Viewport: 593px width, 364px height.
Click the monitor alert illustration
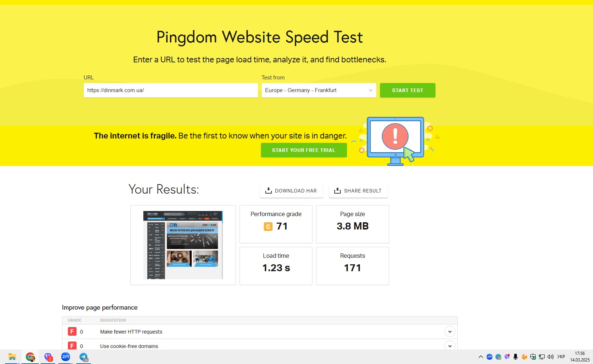click(x=396, y=141)
